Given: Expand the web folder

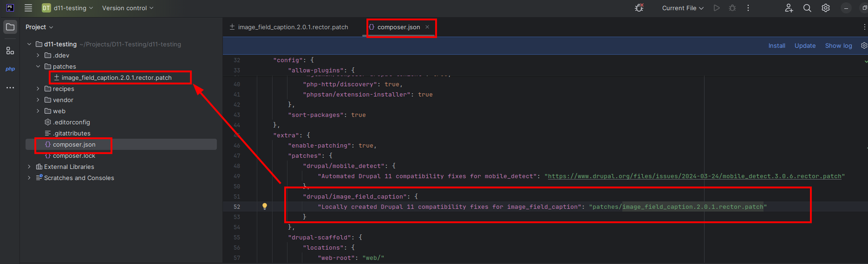Looking at the screenshot, I should 38,111.
